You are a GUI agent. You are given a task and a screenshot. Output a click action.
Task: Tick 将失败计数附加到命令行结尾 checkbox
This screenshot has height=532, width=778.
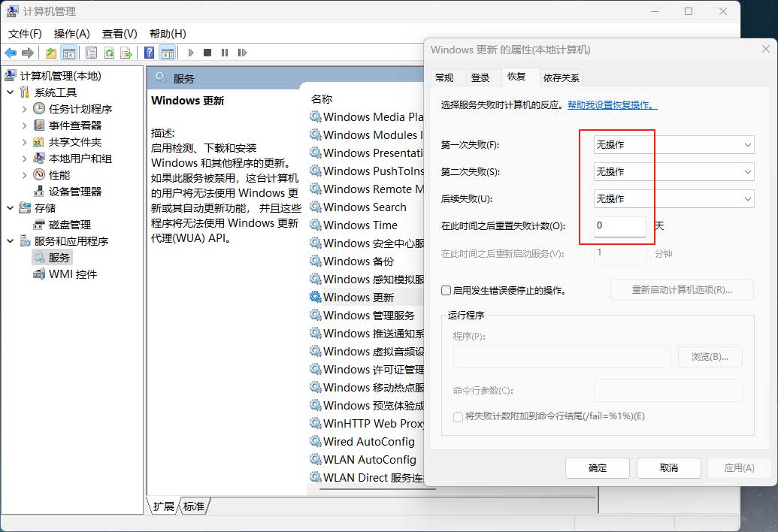pyautogui.click(x=458, y=417)
